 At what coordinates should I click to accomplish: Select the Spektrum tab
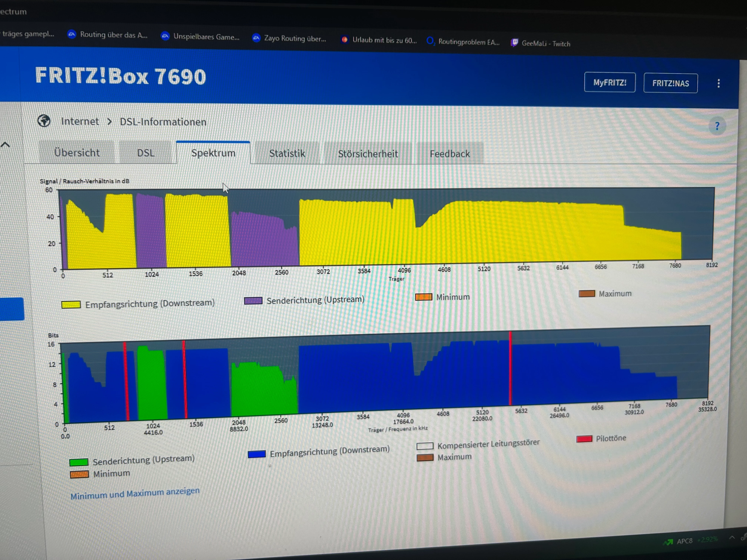(213, 153)
